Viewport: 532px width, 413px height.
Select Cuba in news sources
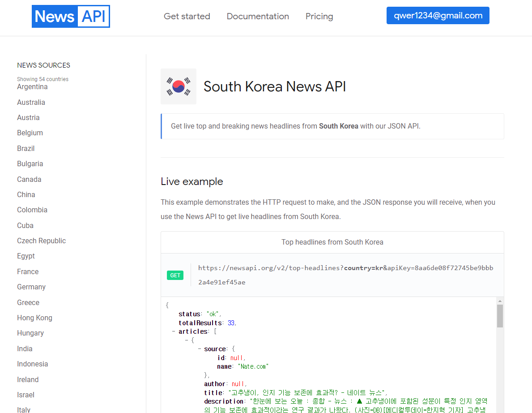tap(25, 225)
